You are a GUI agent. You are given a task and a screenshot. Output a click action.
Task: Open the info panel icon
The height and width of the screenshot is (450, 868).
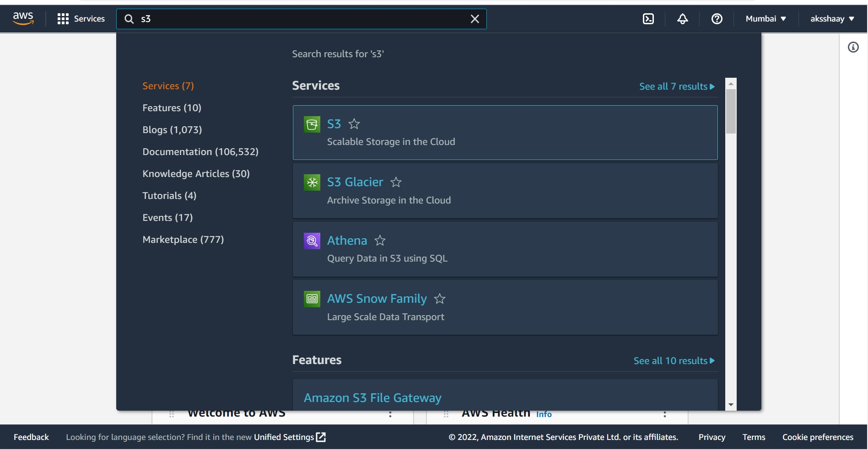(853, 47)
